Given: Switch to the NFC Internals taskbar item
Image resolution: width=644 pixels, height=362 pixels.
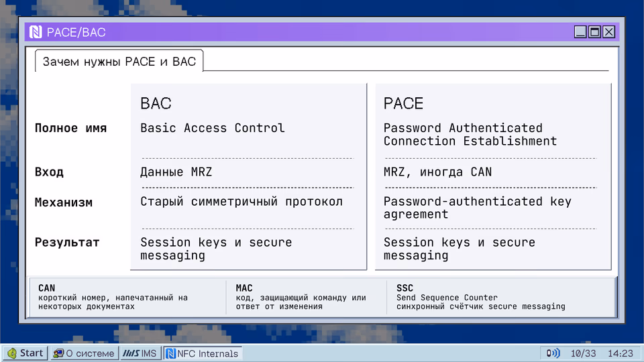Looking at the screenshot, I should [x=203, y=353].
